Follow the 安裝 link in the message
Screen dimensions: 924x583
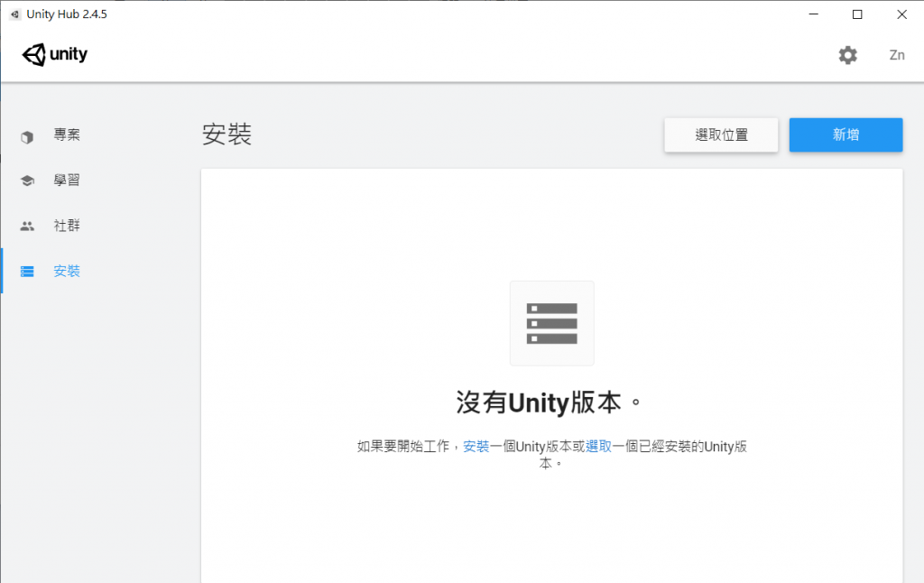[476, 446]
